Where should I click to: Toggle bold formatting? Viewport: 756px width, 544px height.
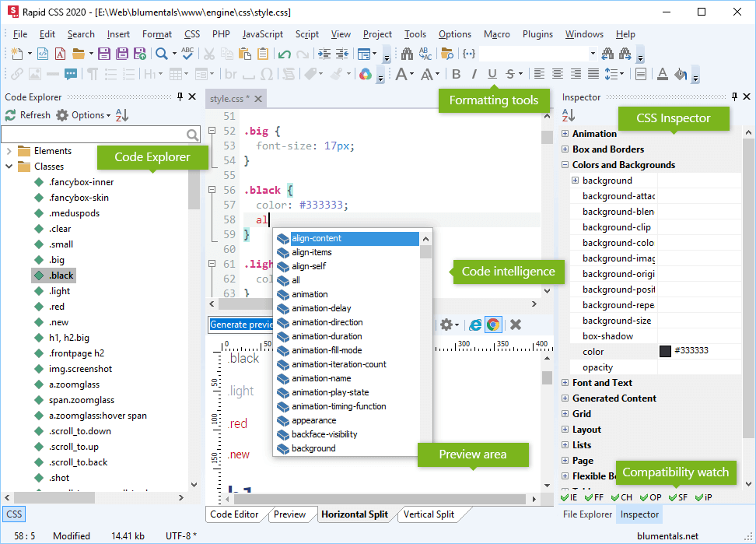(x=456, y=74)
